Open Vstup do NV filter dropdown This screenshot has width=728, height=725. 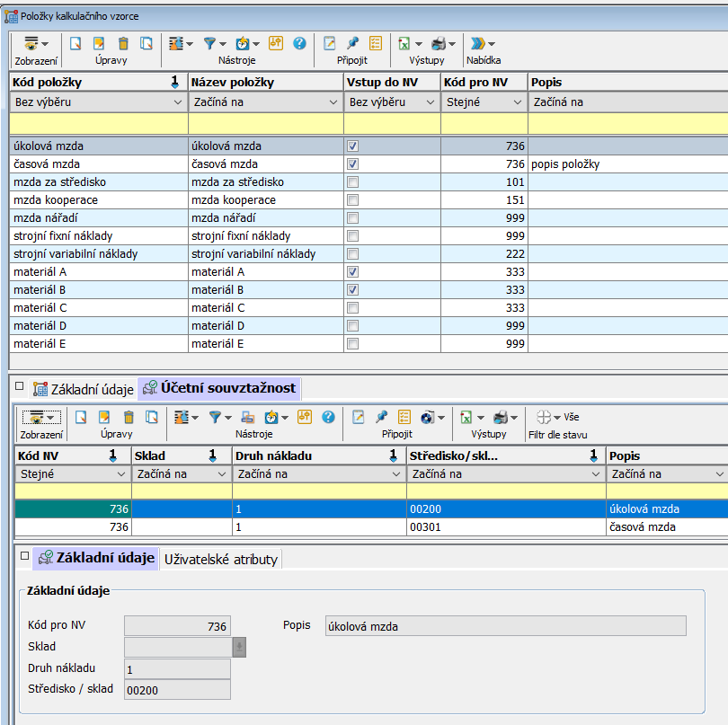tap(393, 102)
